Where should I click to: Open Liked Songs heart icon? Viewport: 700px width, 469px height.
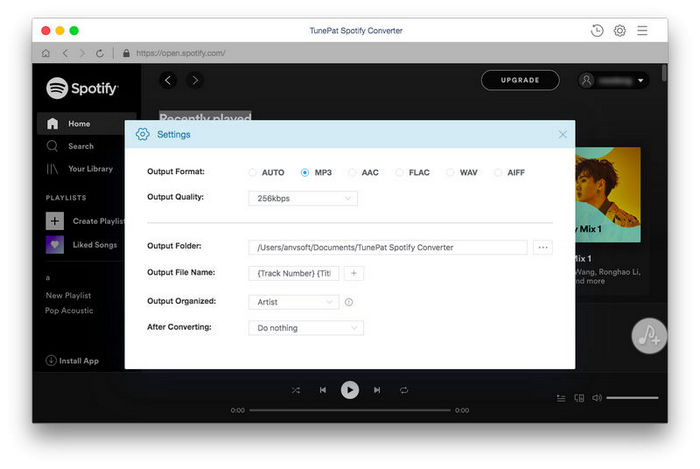[x=54, y=245]
